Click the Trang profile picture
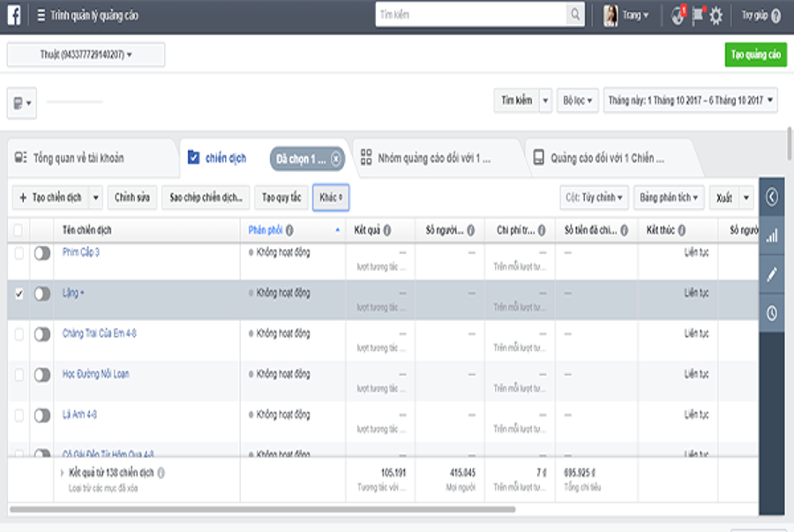794x532 pixels. tap(610, 16)
